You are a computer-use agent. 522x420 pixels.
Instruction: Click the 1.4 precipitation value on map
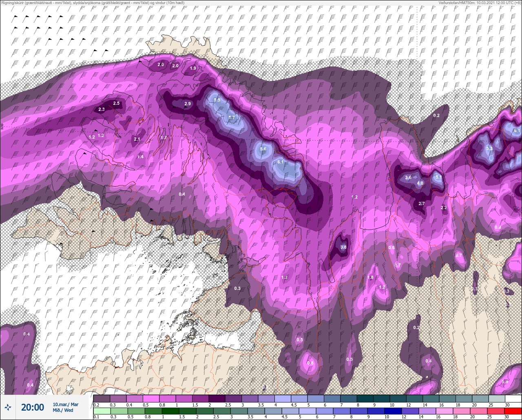tap(141, 157)
